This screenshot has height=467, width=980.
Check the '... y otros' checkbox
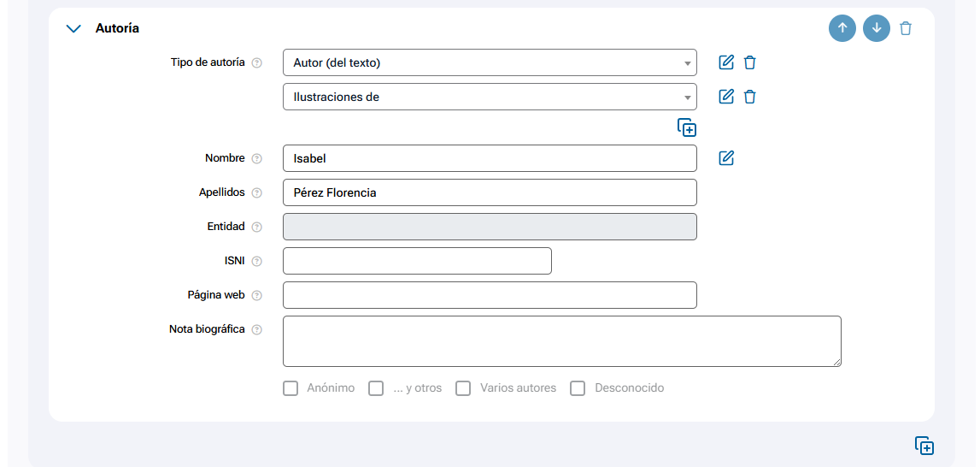[x=376, y=388]
